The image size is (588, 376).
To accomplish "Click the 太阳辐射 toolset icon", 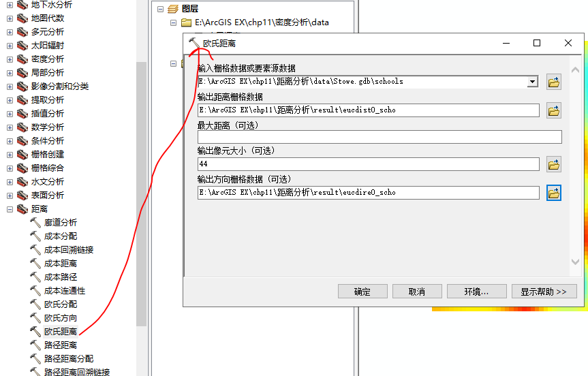I will click(22, 46).
